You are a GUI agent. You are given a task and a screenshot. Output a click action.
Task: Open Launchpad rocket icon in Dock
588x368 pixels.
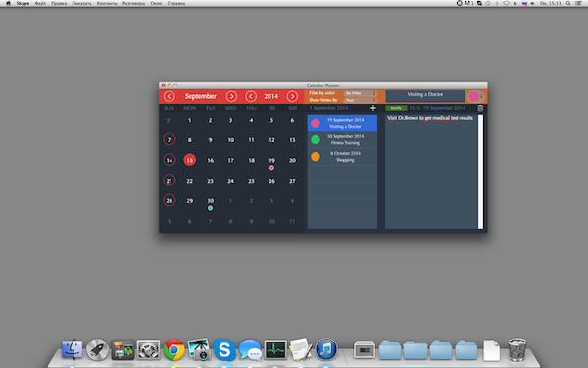(97, 349)
